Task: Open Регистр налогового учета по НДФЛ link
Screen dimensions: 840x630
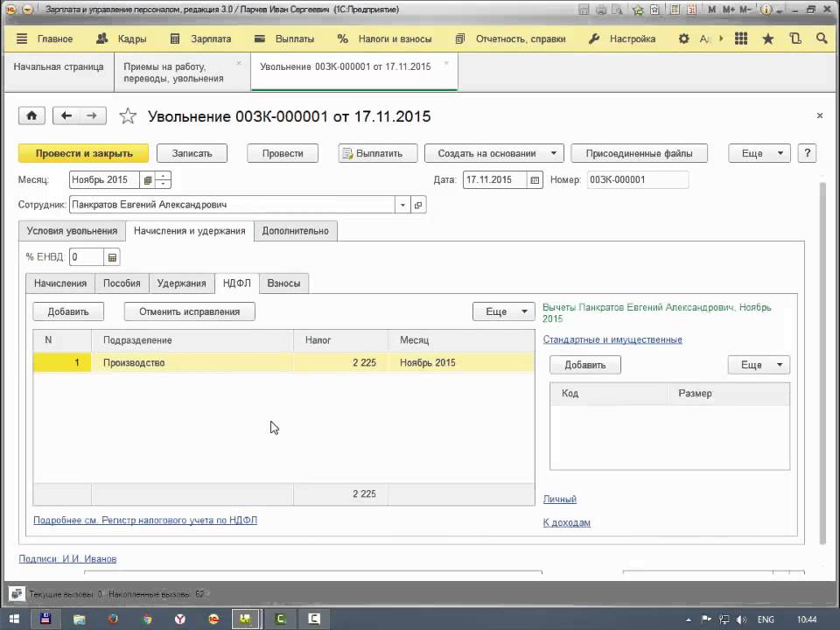Action: (145, 520)
